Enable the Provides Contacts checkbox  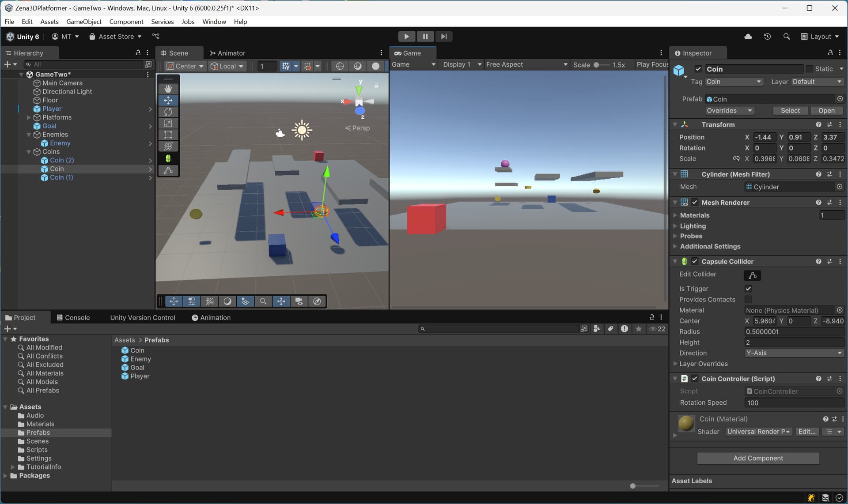(x=748, y=299)
